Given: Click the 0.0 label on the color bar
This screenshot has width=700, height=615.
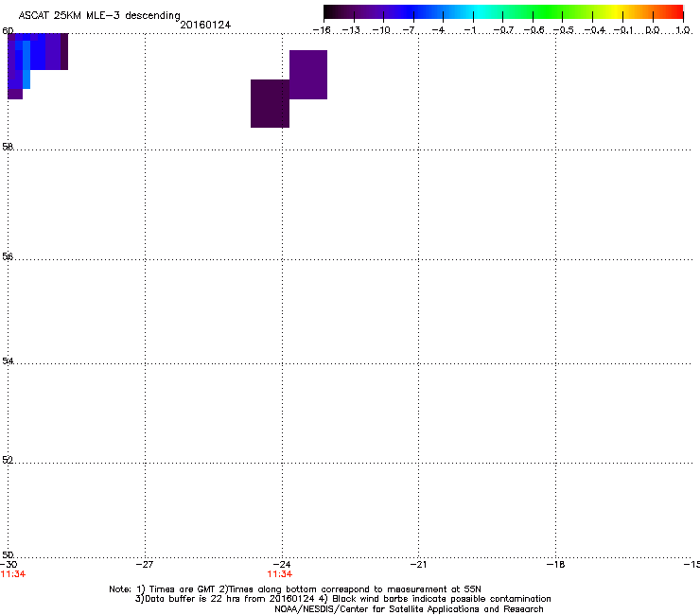Looking at the screenshot, I should tap(653, 30).
